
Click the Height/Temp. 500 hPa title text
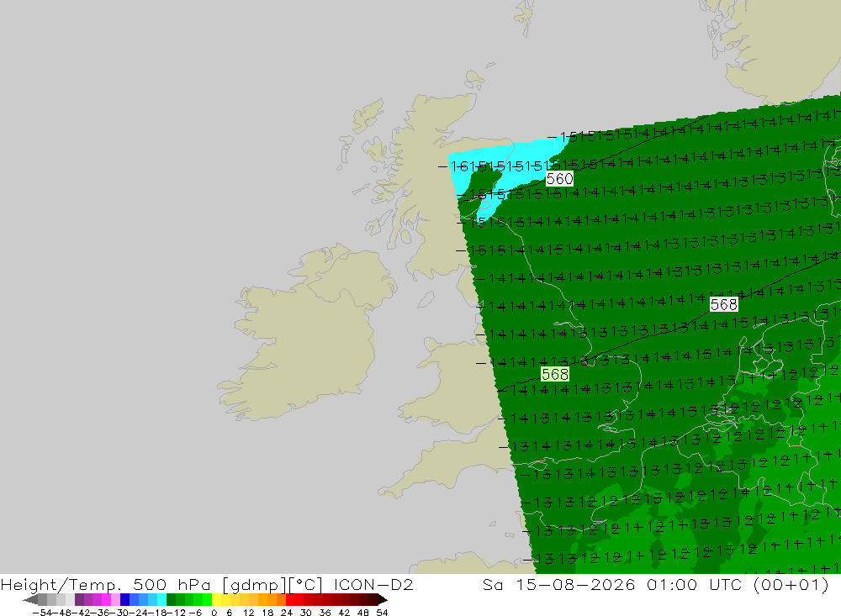[x=106, y=584]
